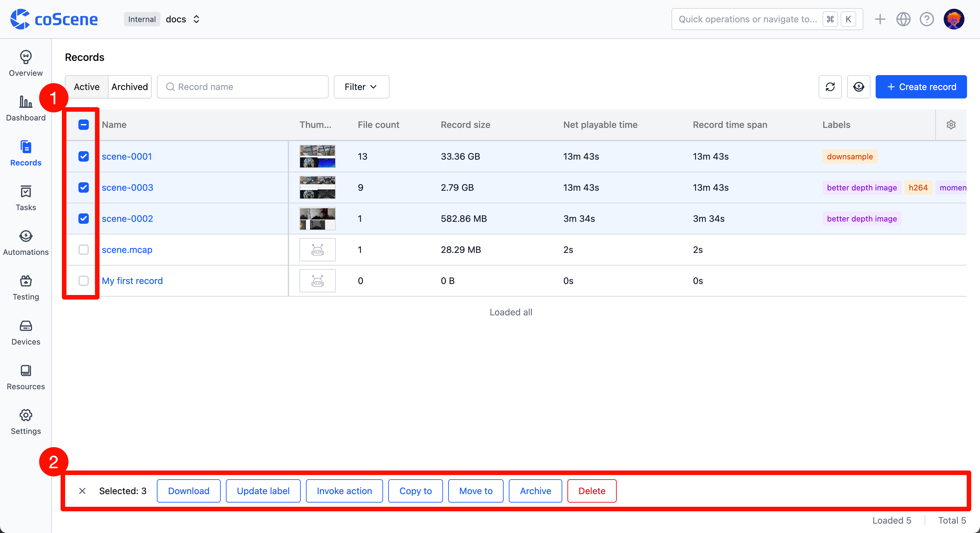Screen dimensions: 980x533
Task: Open the Dashboard sidebar icon
Action: [x=26, y=108]
